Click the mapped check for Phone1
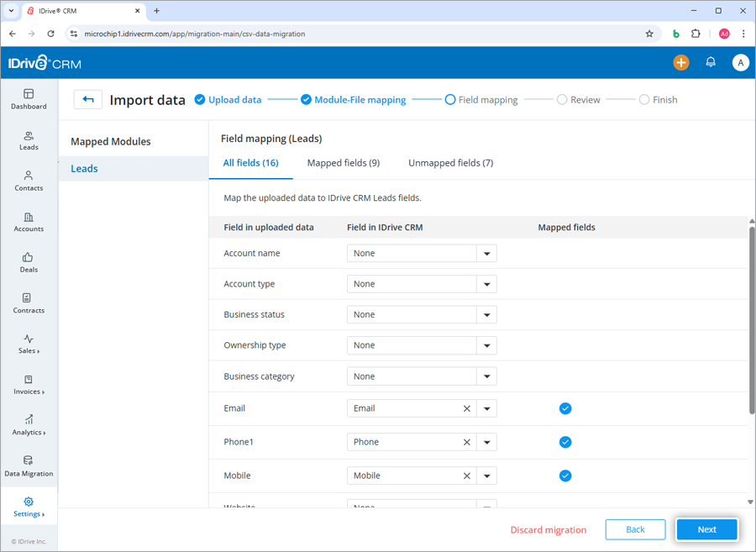This screenshot has height=552, width=756. pos(565,442)
